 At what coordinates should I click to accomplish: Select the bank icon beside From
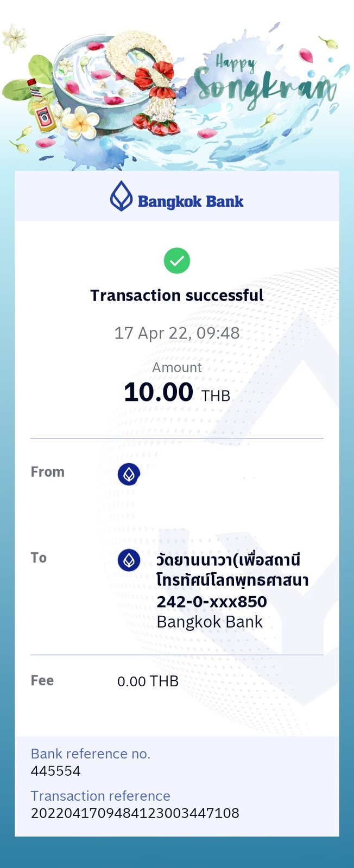point(129,475)
